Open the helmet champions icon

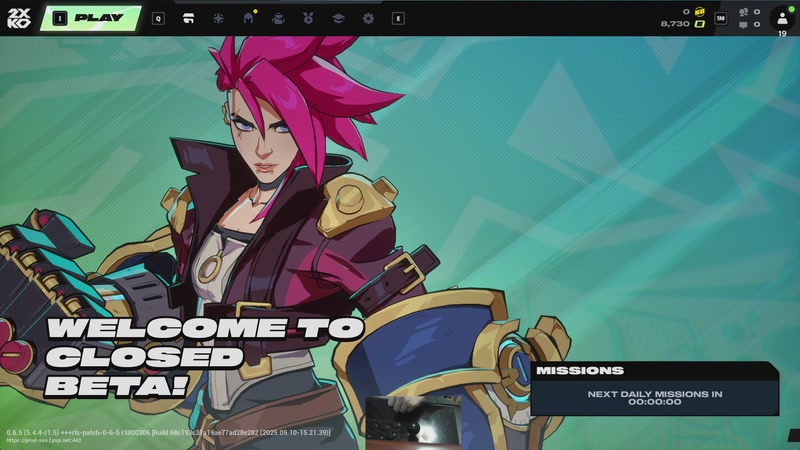tap(248, 18)
